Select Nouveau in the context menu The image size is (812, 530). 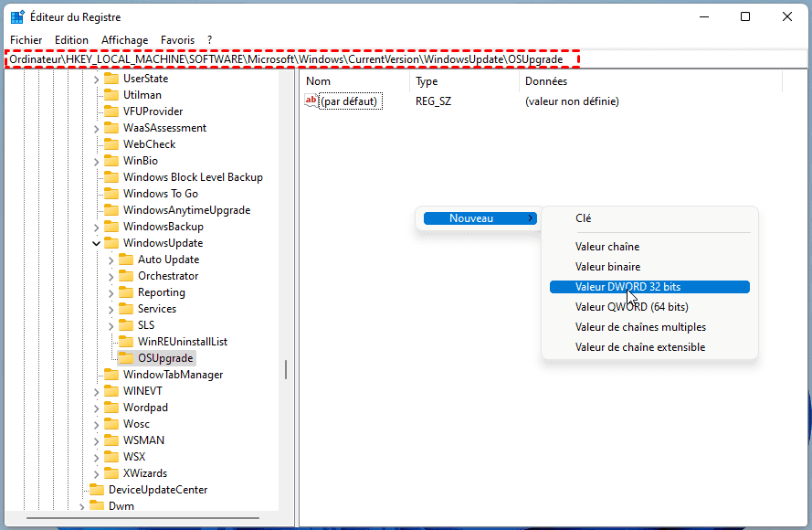[480, 218]
